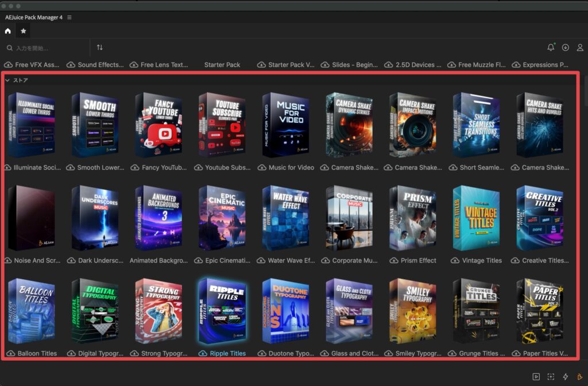Download 2.5D Devices cloud icon
Image resolution: width=588 pixels, height=386 pixels.
click(389, 65)
